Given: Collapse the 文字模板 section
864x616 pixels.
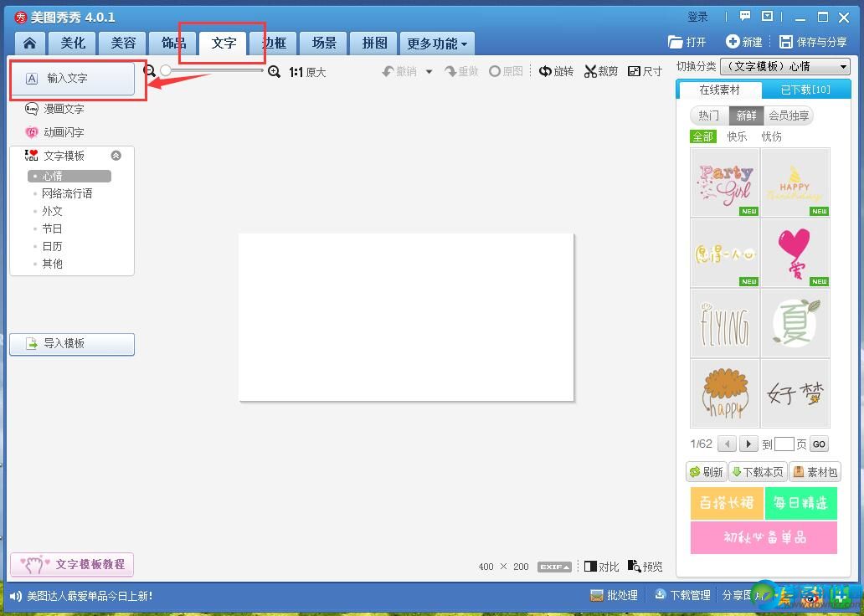Looking at the screenshot, I should click(116, 156).
